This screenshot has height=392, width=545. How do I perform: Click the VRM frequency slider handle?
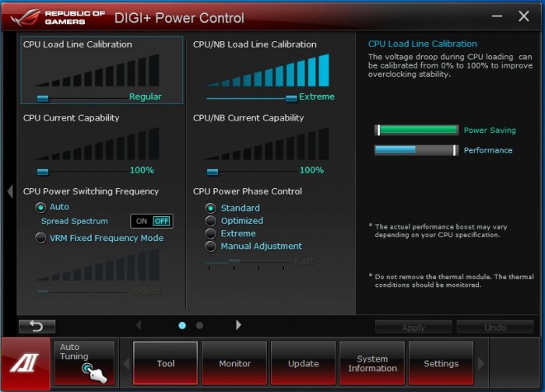pos(43,292)
